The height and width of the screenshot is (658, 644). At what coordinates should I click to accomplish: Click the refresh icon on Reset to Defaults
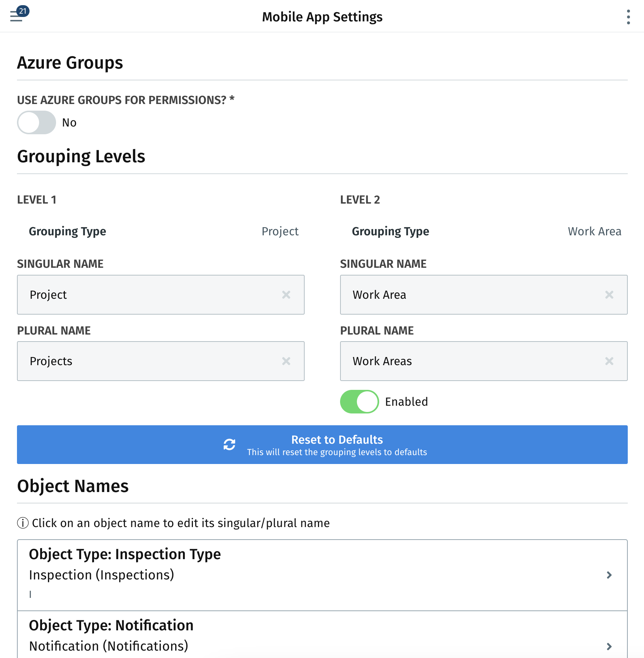point(229,444)
